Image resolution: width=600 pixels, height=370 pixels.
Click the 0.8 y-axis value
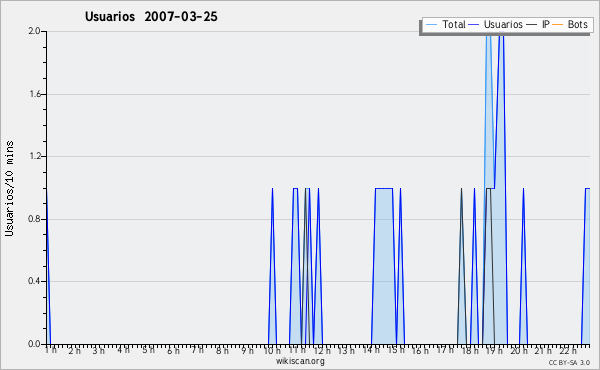[x=34, y=219]
